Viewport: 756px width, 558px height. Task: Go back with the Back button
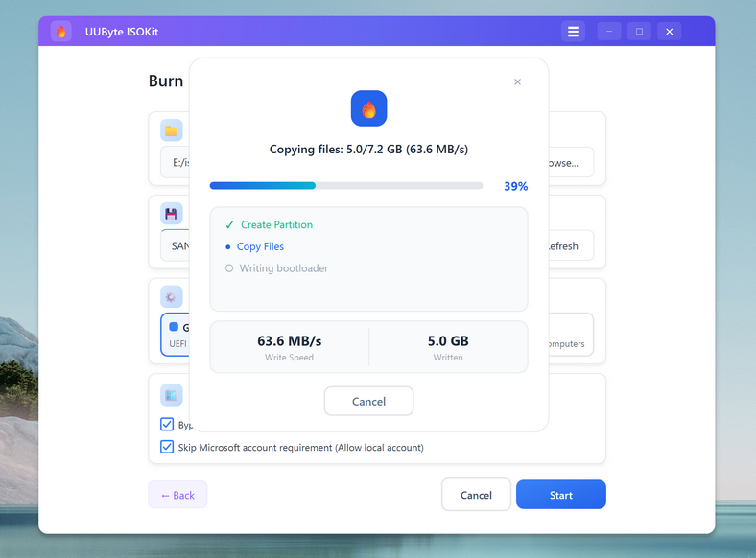[177, 495]
